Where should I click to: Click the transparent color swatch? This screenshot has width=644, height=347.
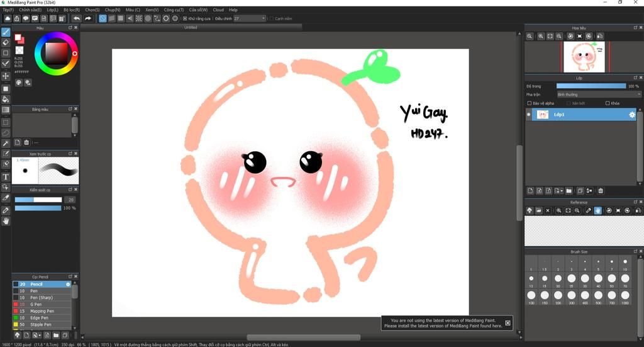pyautogui.click(x=19, y=50)
